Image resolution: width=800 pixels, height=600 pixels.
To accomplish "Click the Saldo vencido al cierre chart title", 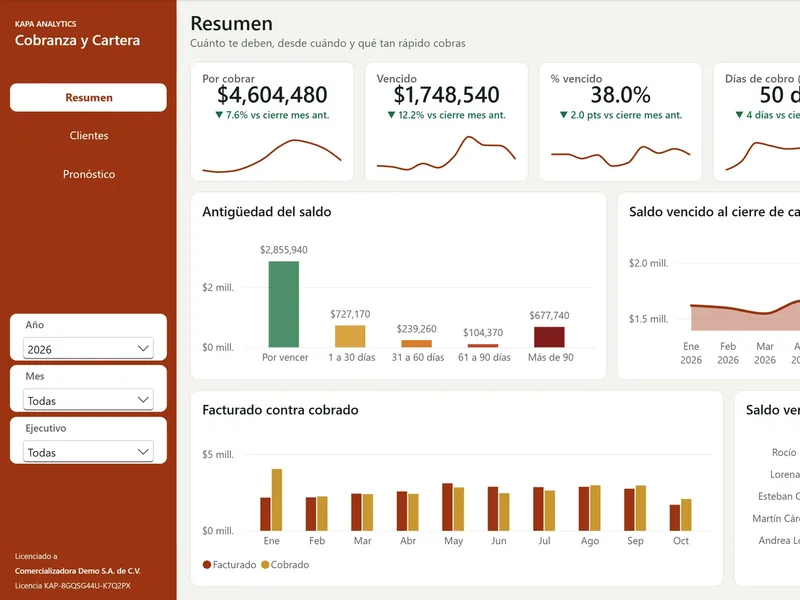I will click(x=714, y=212).
